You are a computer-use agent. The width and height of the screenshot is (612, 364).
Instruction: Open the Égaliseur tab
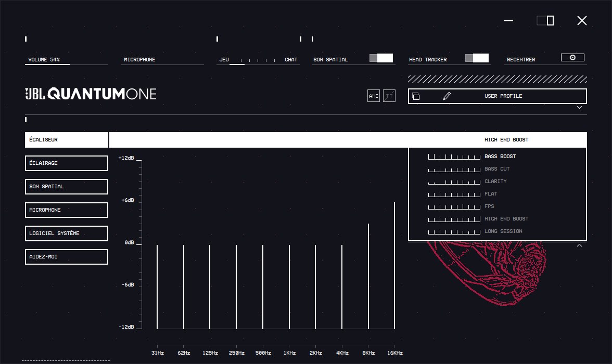coord(67,140)
